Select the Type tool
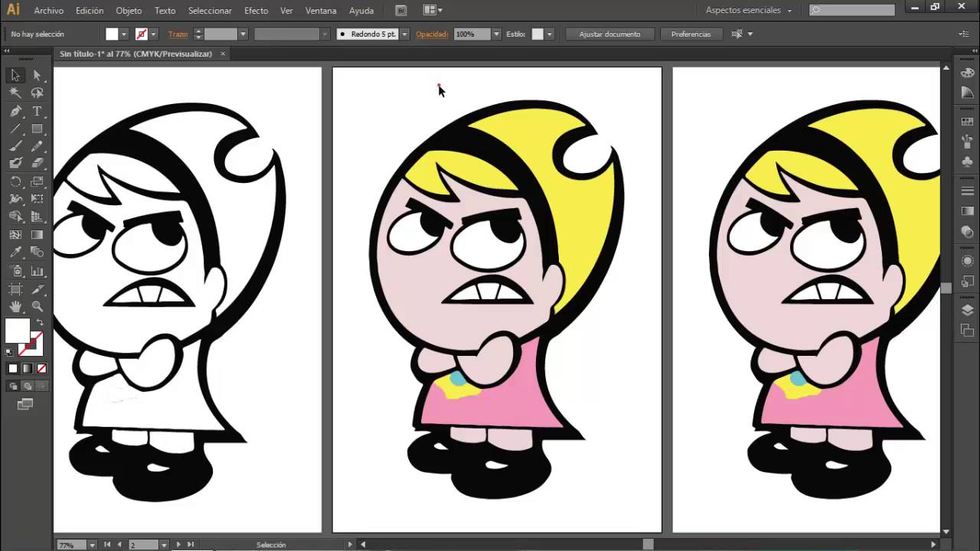980x551 pixels. coord(37,111)
